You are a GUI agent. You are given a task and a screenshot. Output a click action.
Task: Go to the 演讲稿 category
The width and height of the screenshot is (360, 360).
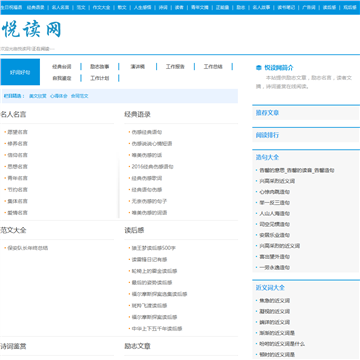137,67
